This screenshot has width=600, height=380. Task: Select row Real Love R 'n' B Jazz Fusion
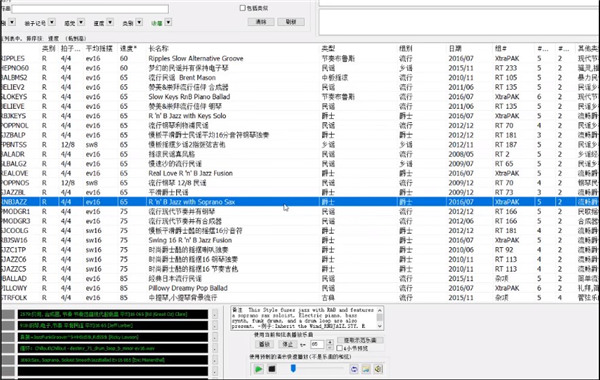pyautogui.click(x=300, y=173)
